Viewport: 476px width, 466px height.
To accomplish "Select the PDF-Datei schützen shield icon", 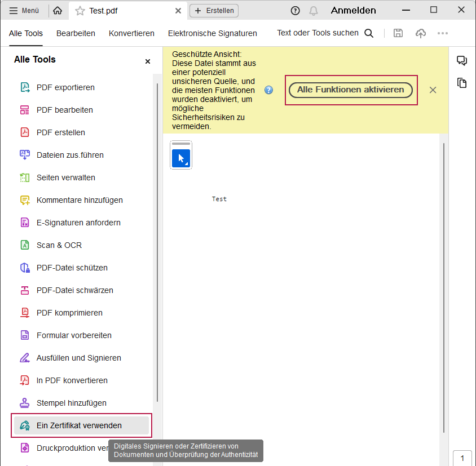I will (25, 268).
